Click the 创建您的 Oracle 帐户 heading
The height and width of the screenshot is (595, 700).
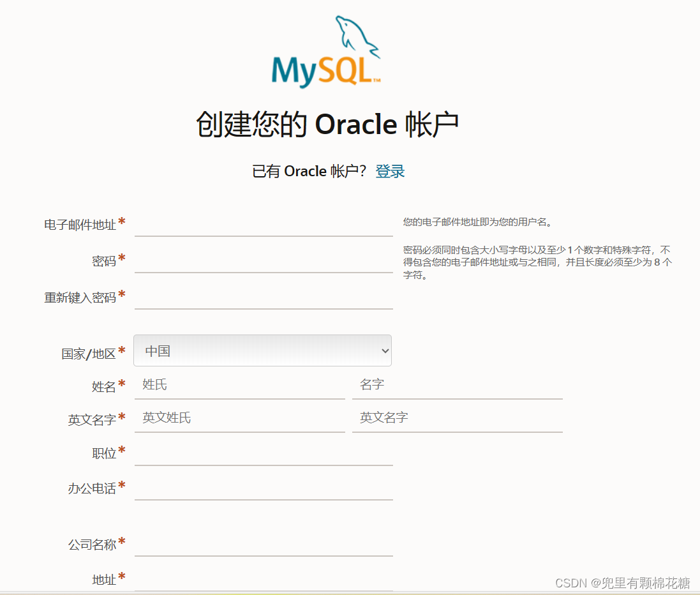click(327, 124)
